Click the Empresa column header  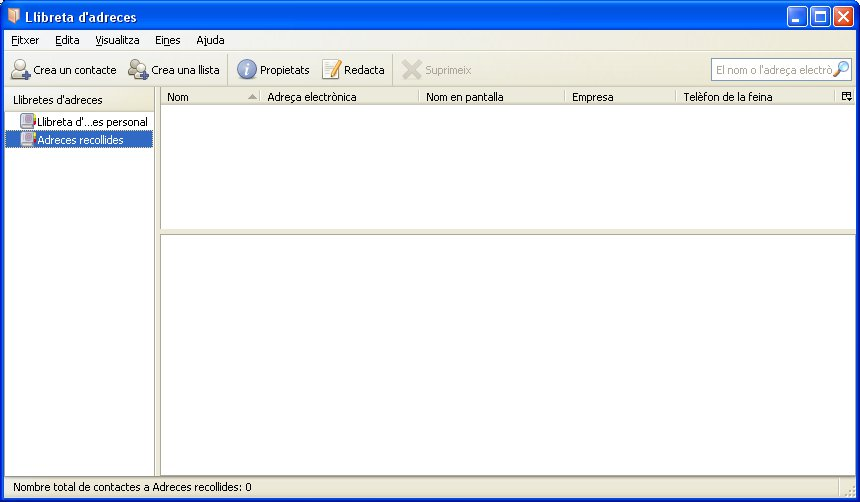tap(618, 97)
